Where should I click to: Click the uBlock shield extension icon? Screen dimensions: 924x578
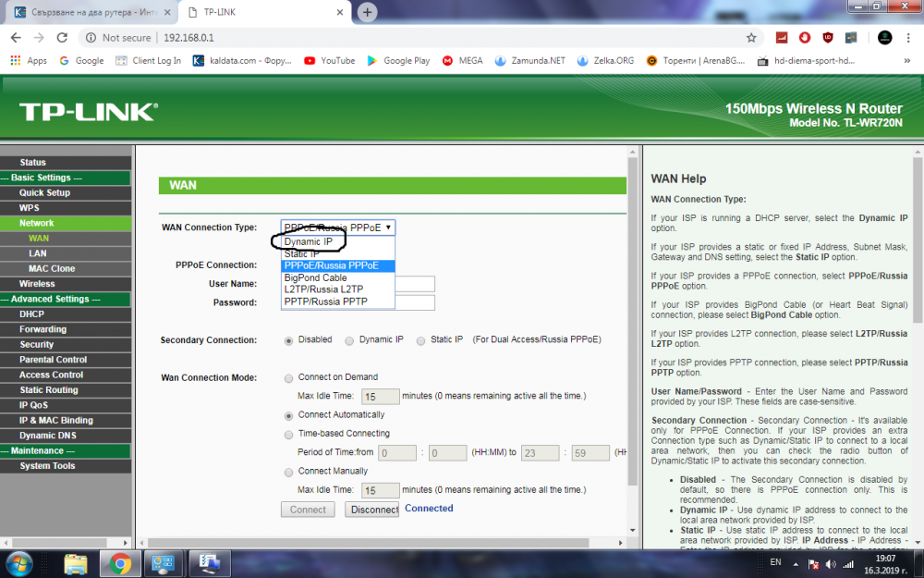[827, 38]
